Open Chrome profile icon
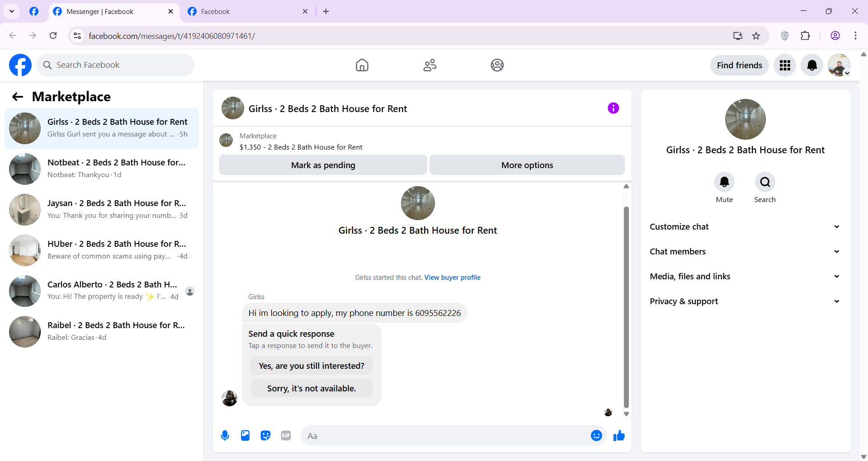The height and width of the screenshot is (461, 868). [x=835, y=36]
